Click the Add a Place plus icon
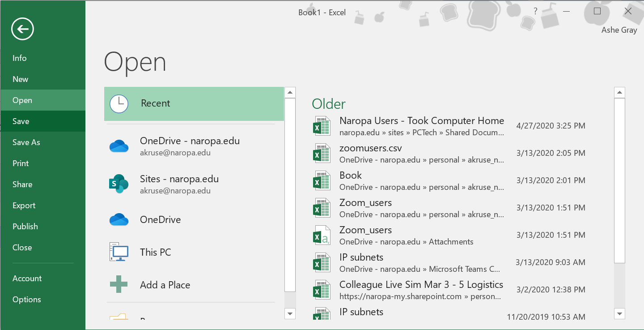The height and width of the screenshot is (330, 644). [119, 285]
